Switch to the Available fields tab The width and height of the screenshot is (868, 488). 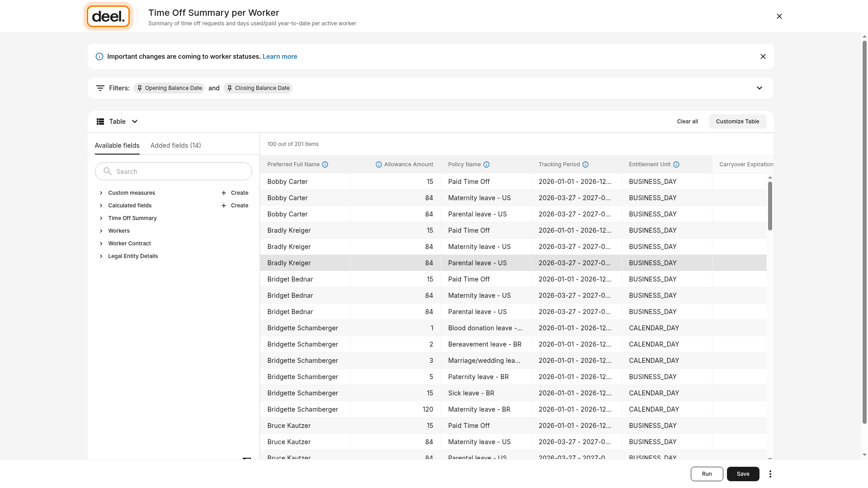[117, 145]
